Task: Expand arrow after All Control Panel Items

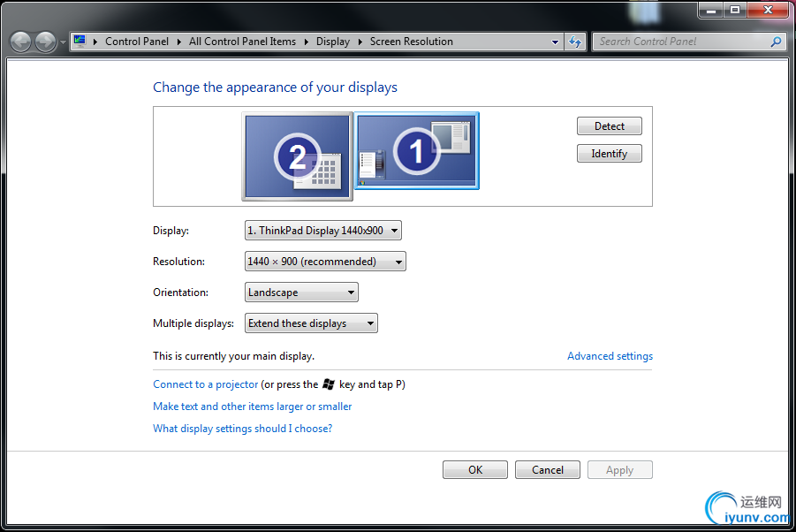Action: (x=306, y=42)
